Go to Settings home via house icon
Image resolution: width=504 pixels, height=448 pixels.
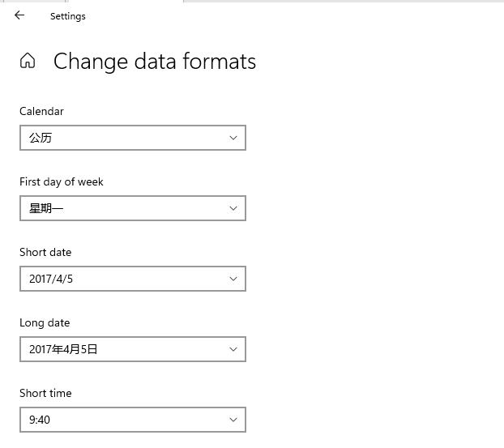click(28, 62)
